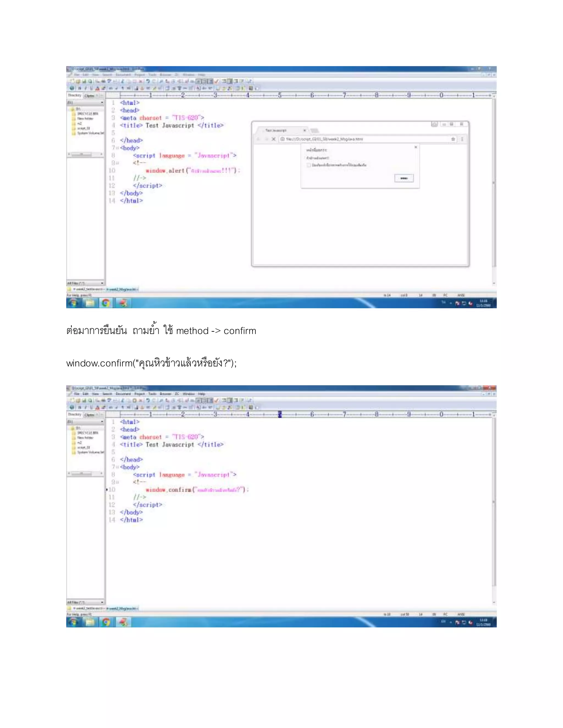Viewport: 563px width, 728px height.
Task: Open Help menu in lower EditPlus window
Action: 201,394
